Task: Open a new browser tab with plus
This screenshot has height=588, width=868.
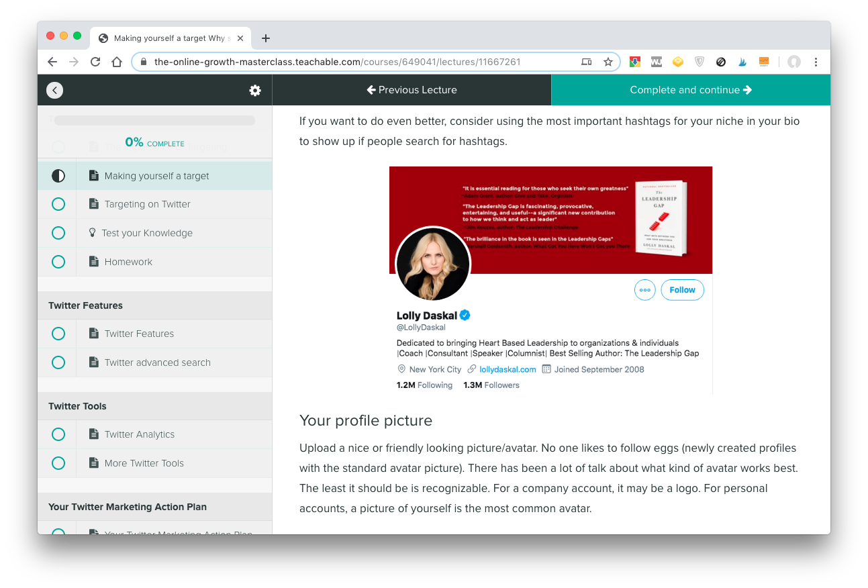Action: click(266, 38)
